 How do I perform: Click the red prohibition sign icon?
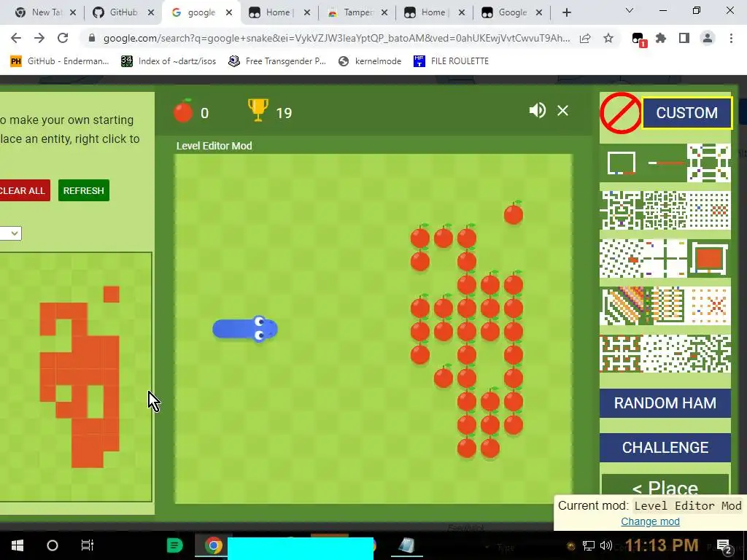[620, 113]
